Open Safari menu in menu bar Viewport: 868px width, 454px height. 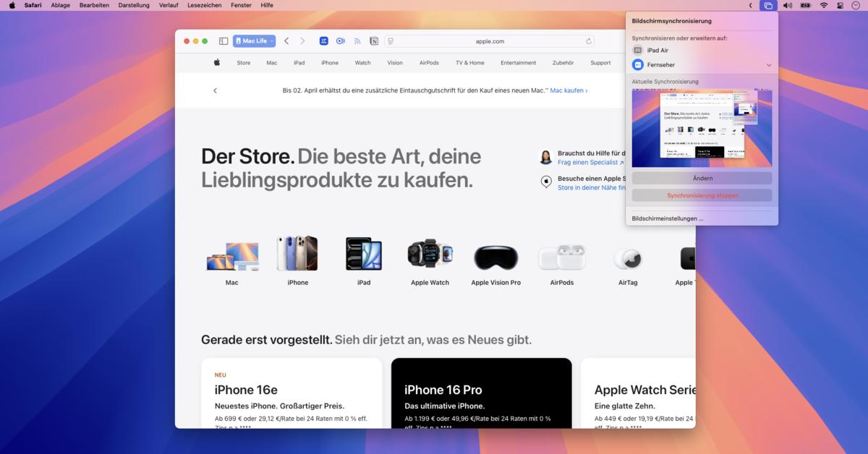click(33, 5)
